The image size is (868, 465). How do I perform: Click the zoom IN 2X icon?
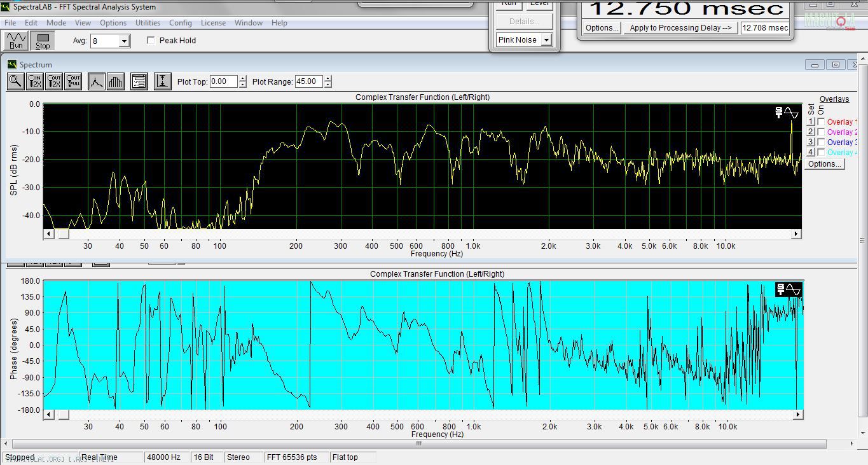[35, 81]
